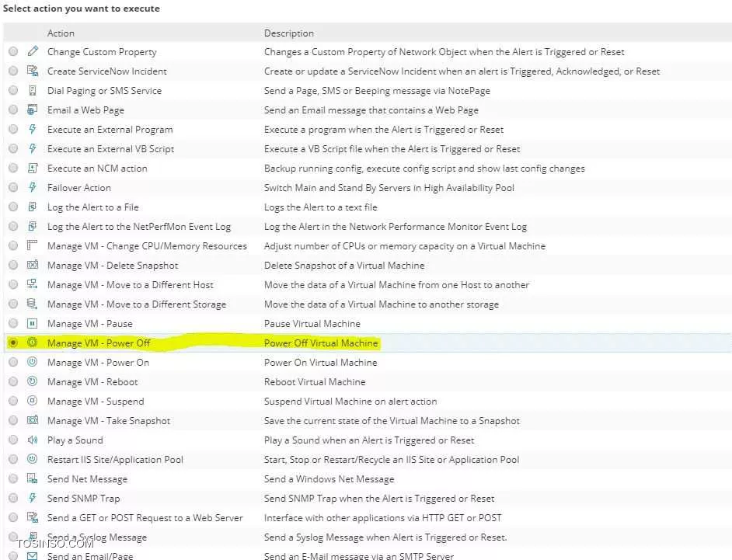
Task: Click the Description column header
Action: (289, 33)
